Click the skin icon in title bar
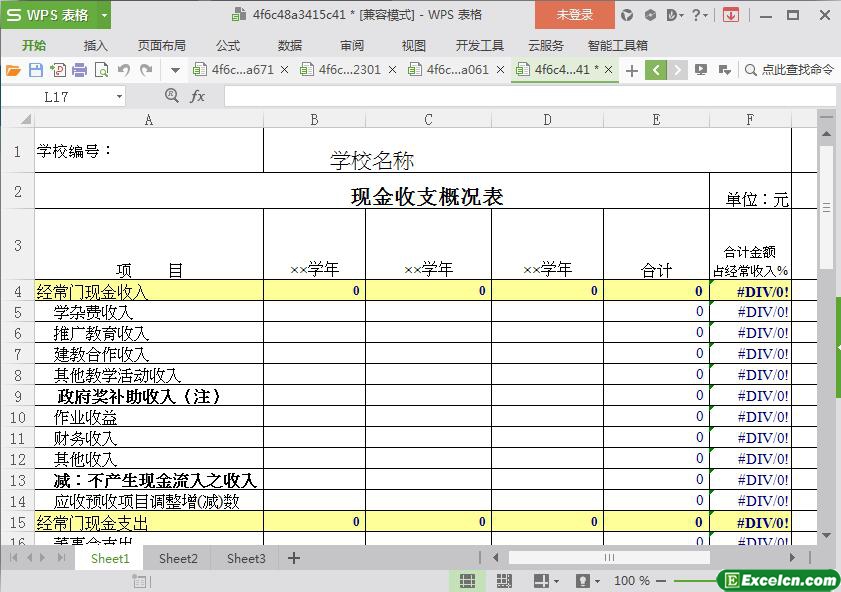 [626, 15]
